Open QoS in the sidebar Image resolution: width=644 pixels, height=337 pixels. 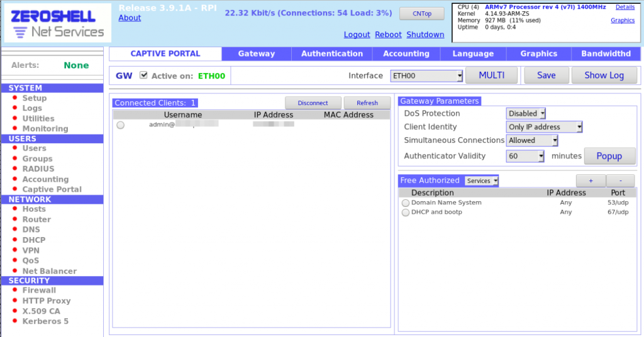click(31, 261)
